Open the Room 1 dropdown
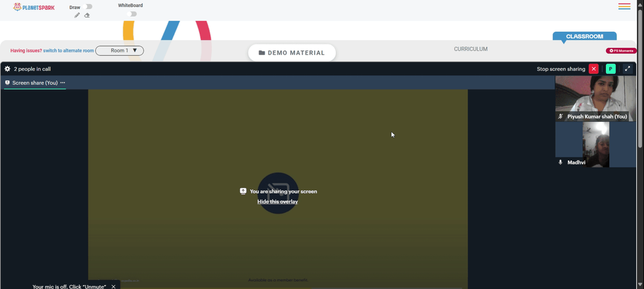The image size is (644, 289). (x=120, y=50)
